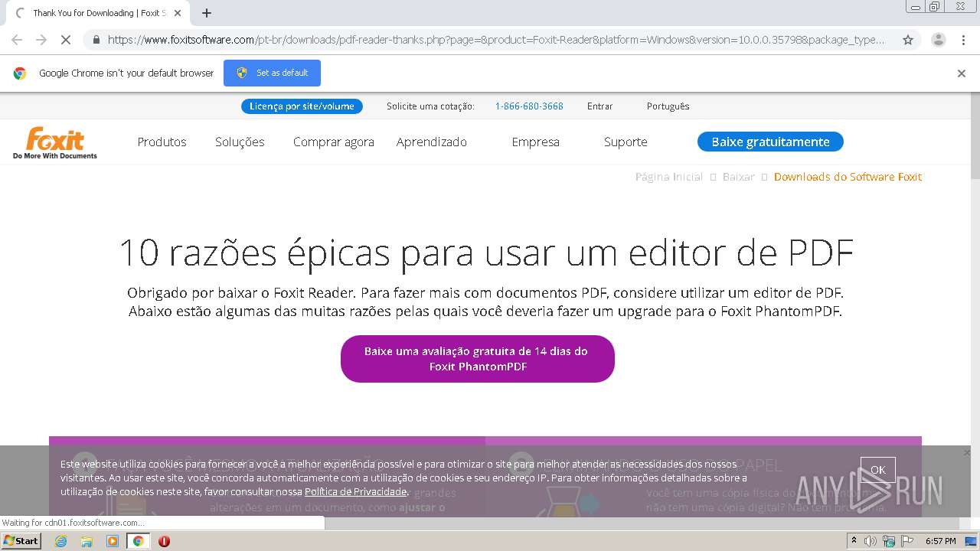
Task: Go to Página Inicial breadcrumb
Action: (669, 177)
